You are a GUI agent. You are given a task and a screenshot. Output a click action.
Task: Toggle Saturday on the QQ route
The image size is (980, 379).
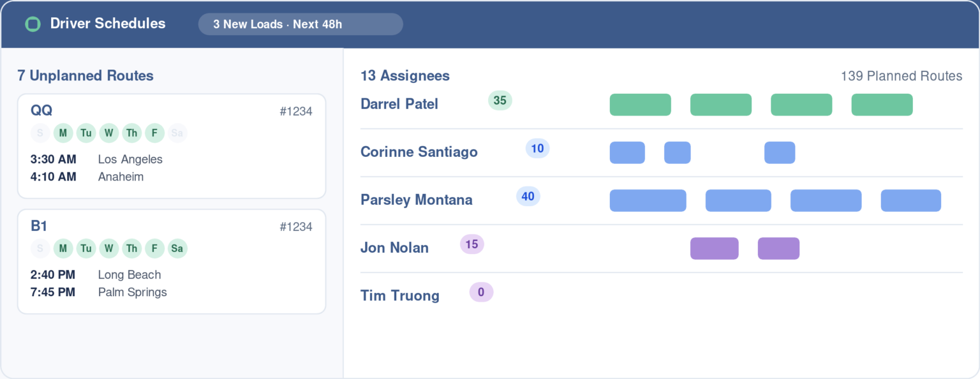click(x=177, y=133)
